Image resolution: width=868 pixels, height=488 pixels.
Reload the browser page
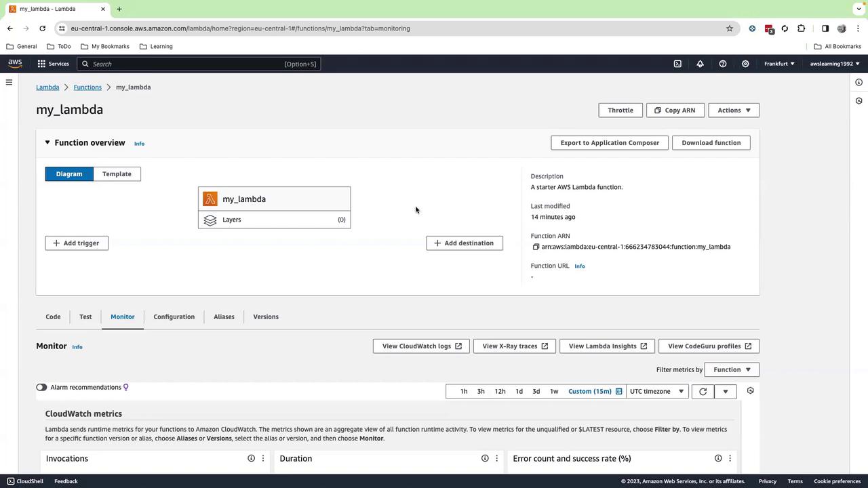(42, 28)
